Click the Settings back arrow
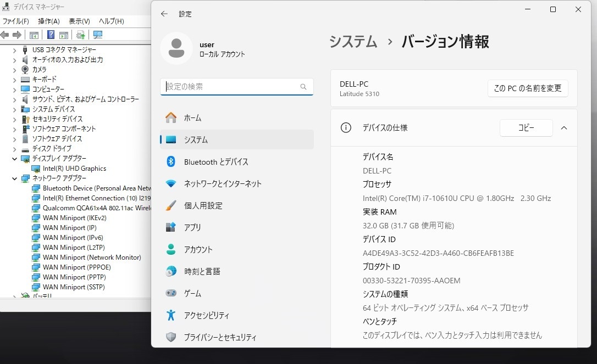 click(164, 14)
